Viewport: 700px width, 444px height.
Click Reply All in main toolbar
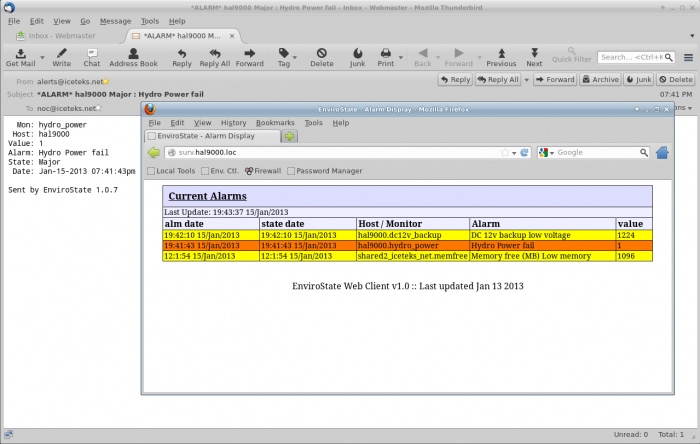pyautogui.click(x=215, y=58)
